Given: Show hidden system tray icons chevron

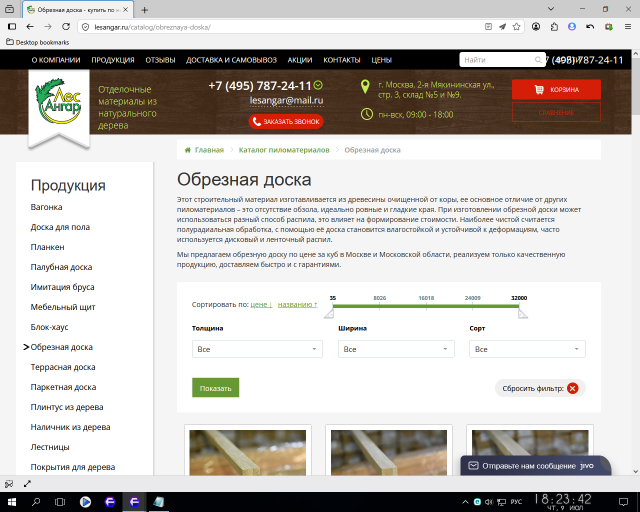Looking at the screenshot, I should pos(465,502).
